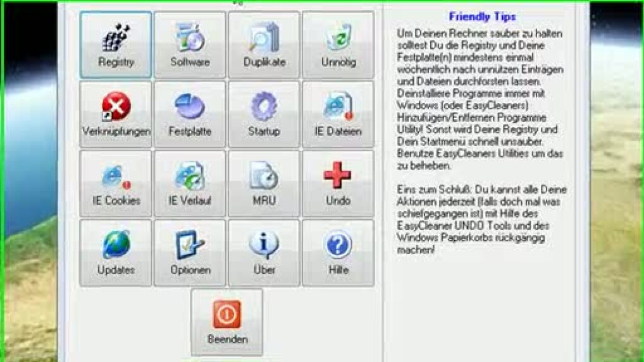Check invalid Verknüpfungen shortcuts

[116, 114]
